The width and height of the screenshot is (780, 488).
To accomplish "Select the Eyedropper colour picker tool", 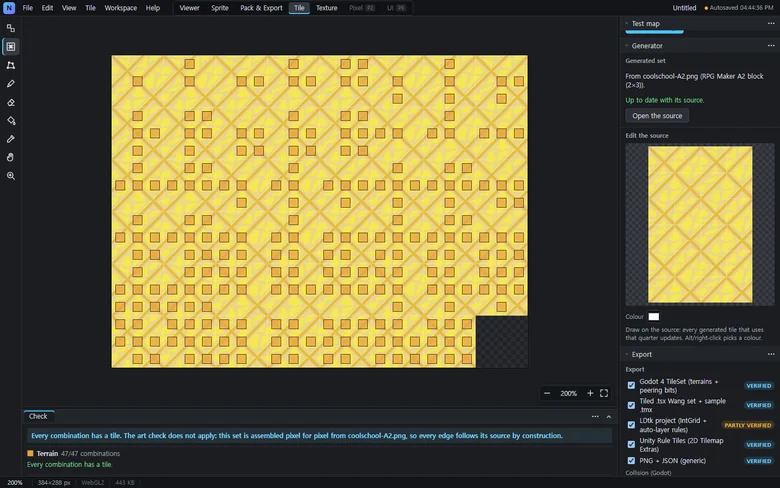I will tap(10, 139).
